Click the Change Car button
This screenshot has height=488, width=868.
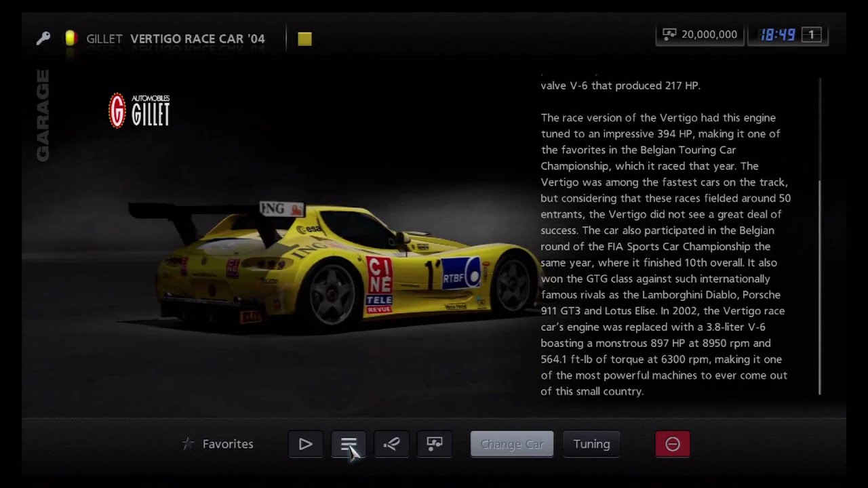click(512, 444)
